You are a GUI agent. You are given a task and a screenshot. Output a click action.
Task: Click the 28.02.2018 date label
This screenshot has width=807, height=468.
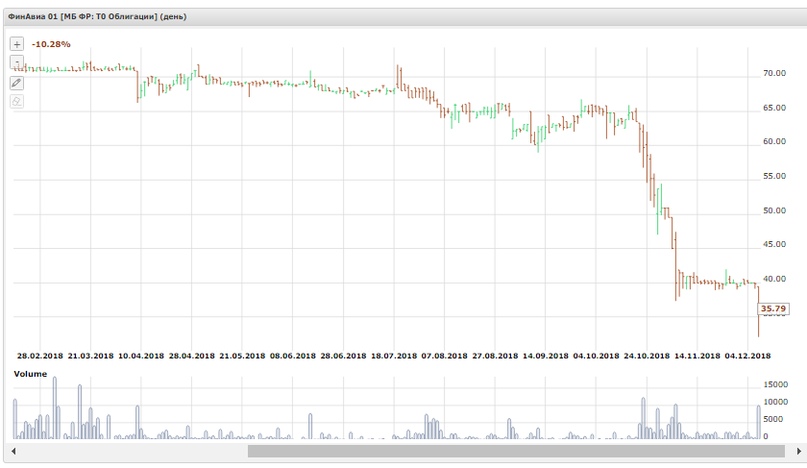(x=42, y=355)
